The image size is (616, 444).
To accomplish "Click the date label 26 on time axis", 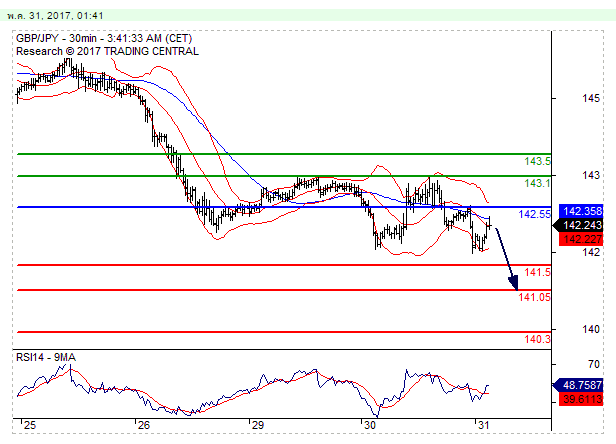I will [x=144, y=425].
